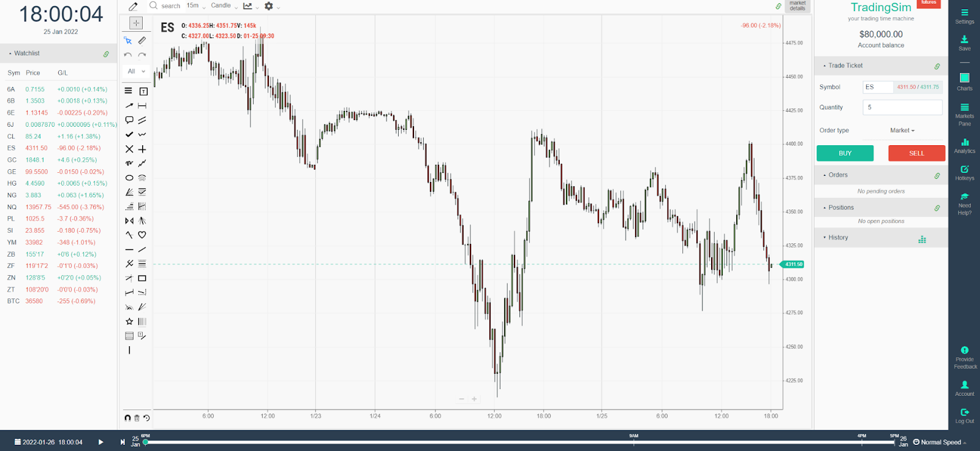Toggle the Watchlist link icon
980x451 pixels.
106,54
